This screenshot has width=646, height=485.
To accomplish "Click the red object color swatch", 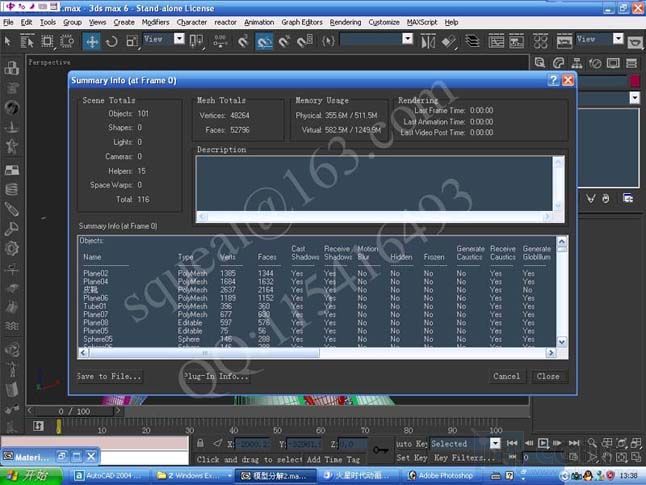I will 634,81.
